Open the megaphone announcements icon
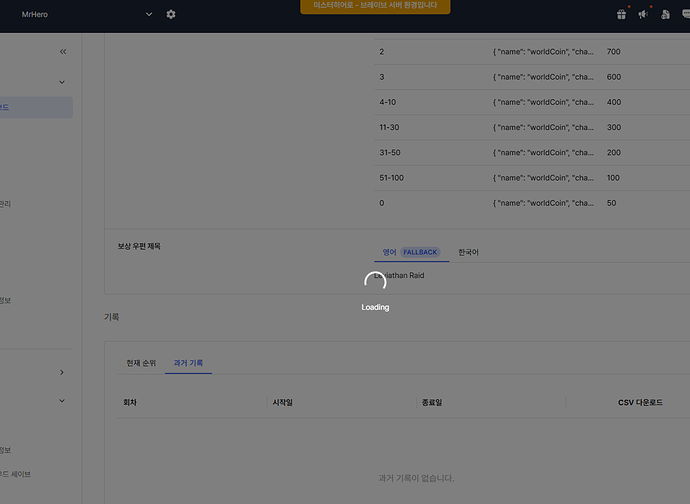Screen dimensions: 690x504 (x=644, y=14)
